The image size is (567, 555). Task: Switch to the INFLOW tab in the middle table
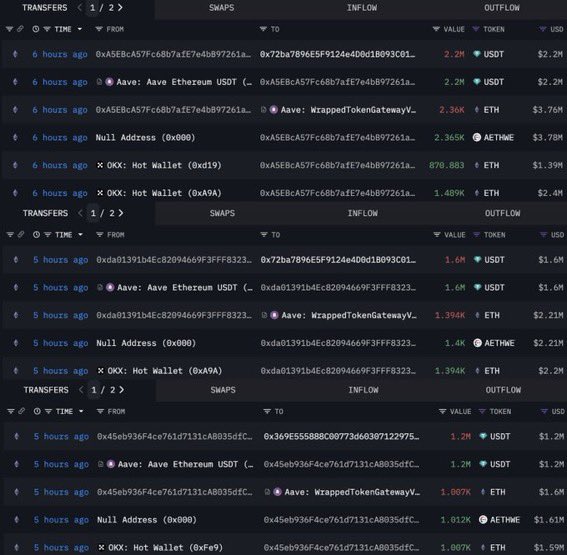362,213
